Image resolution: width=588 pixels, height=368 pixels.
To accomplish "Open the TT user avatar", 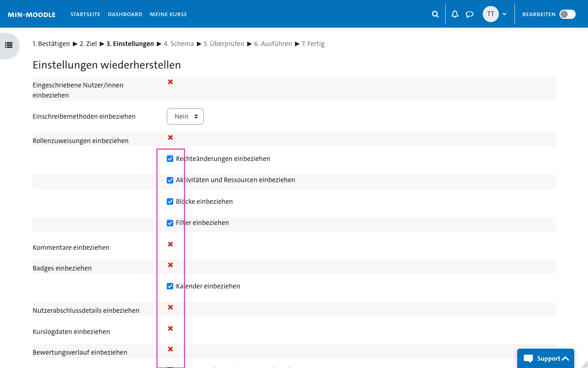I will [491, 14].
